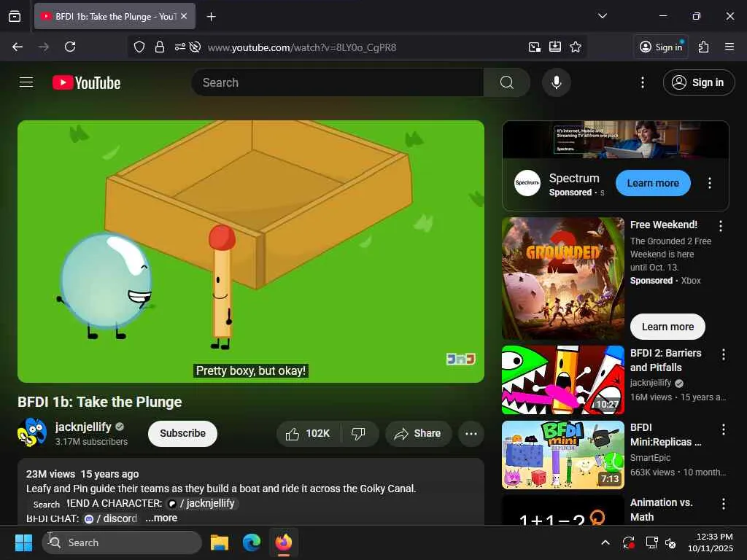Image resolution: width=747 pixels, height=560 pixels.
Task: Open File Explorer from taskbar
Action: [220, 542]
